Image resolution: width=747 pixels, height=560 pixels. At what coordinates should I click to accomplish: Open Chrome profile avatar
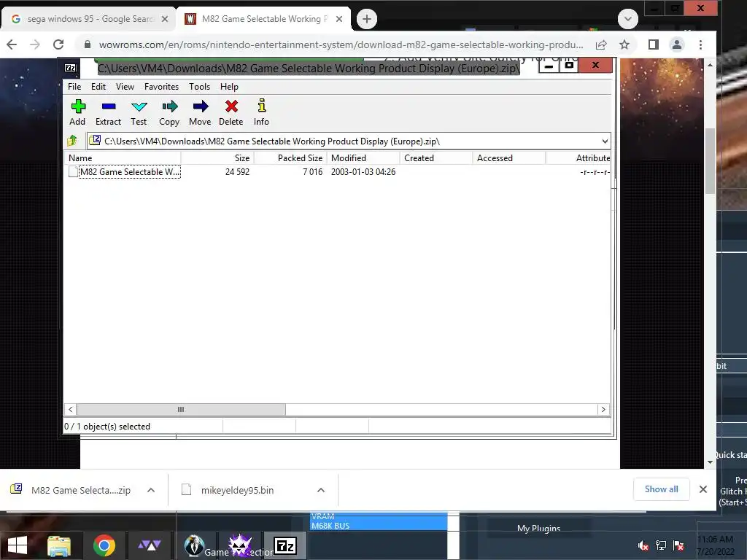pos(676,44)
